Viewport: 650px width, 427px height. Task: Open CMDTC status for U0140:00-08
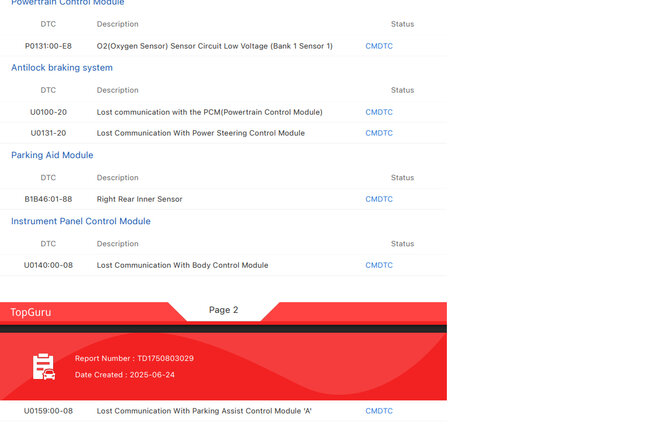tap(379, 265)
